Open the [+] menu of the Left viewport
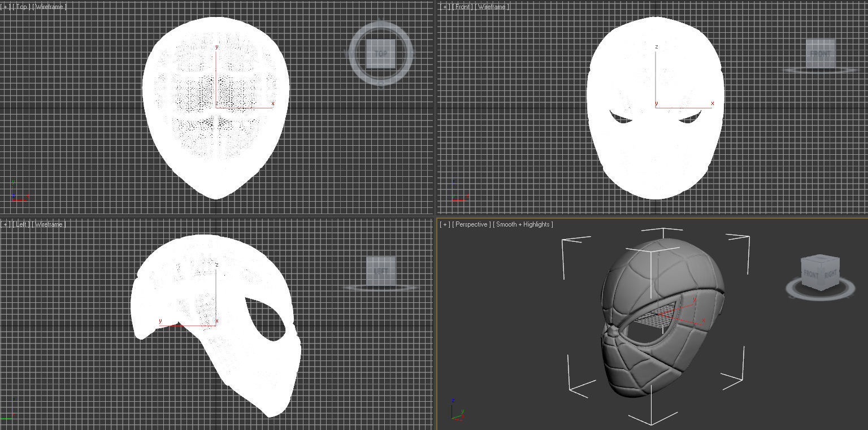Image resolution: width=868 pixels, height=430 pixels. pyautogui.click(x=6, y=224)
